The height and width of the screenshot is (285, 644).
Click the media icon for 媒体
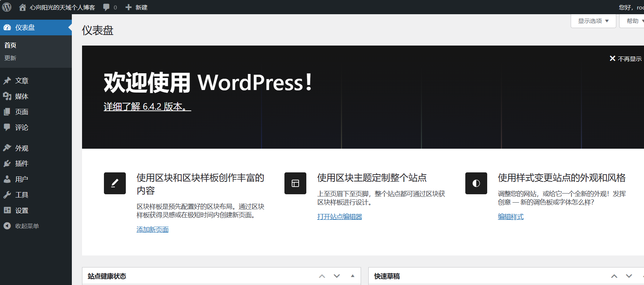7,96
